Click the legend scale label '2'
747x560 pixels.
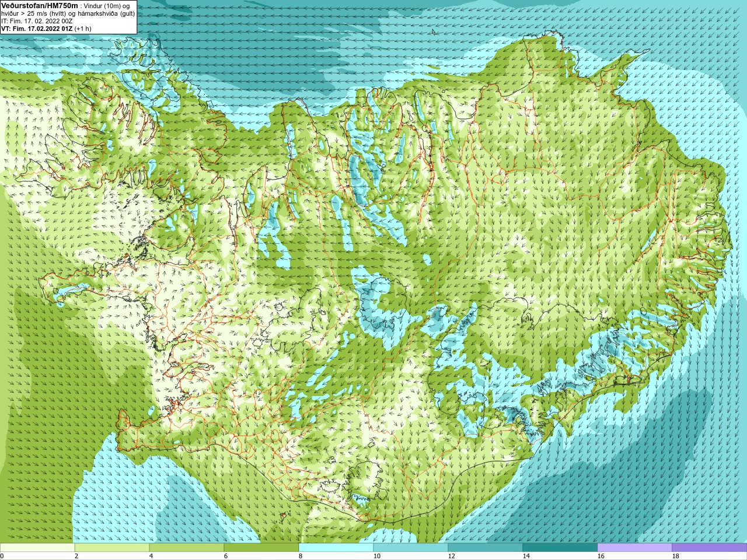click(x=76, y=556)
